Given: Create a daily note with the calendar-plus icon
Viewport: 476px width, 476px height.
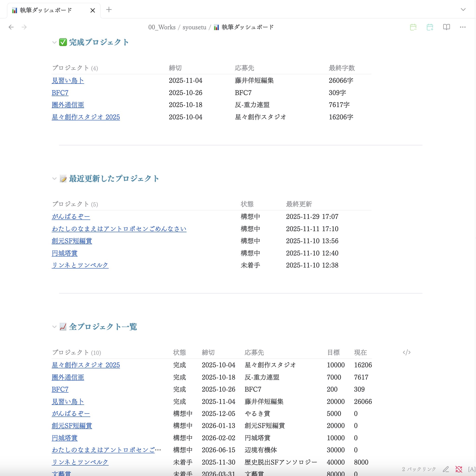Looking at the screenshot, I should click(x=430, y=27).
